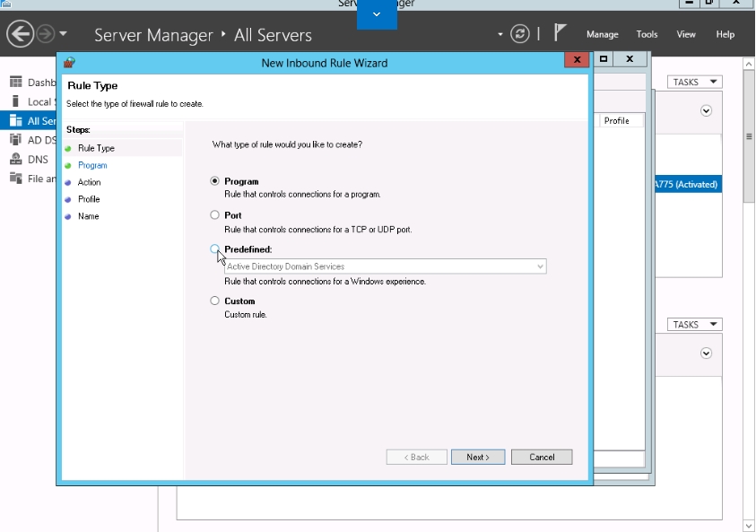
Task: Click the Server Manager refresh icon
Action: point(520,34)
